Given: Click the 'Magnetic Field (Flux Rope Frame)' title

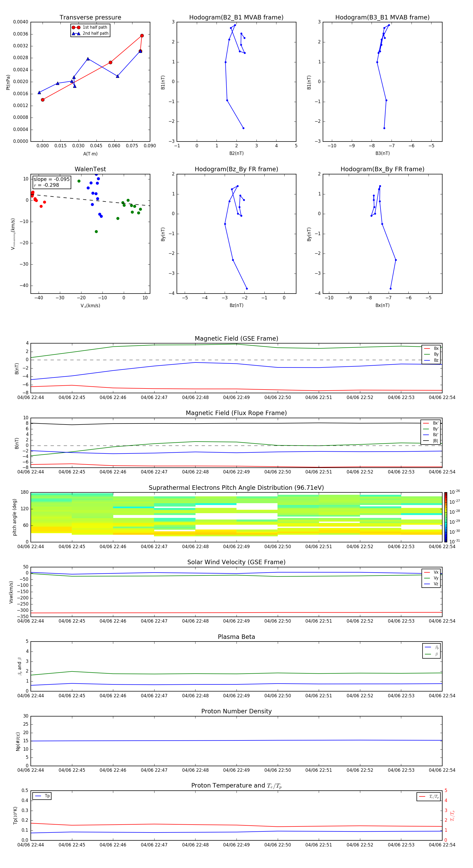Looking at the screenshot, I should coord(236,413).
